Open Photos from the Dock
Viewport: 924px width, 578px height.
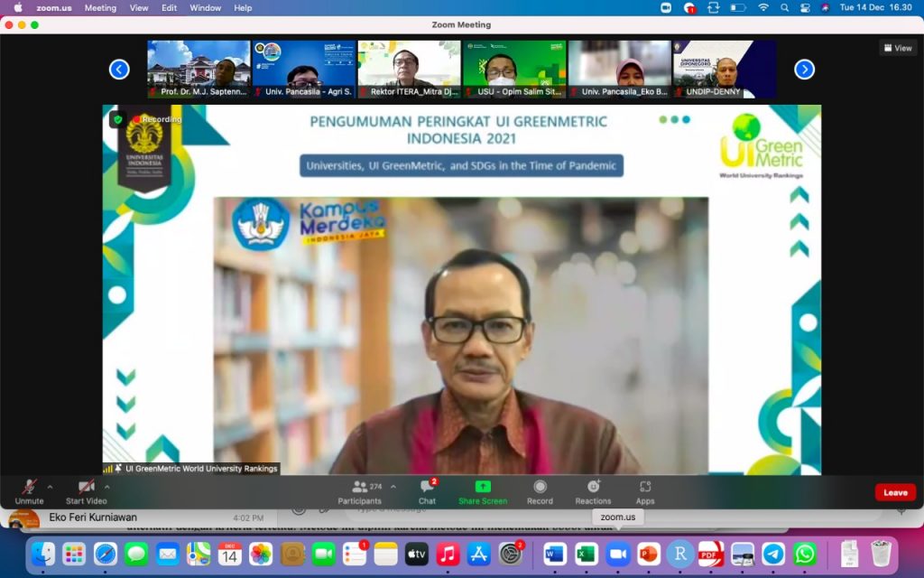pyautogui.click(x=261, y=554)
